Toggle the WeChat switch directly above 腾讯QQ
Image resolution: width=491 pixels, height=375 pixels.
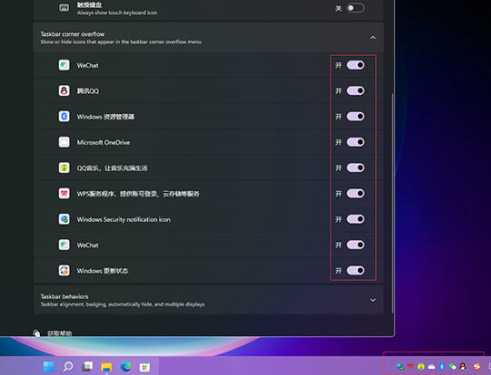tap(355, 65)
